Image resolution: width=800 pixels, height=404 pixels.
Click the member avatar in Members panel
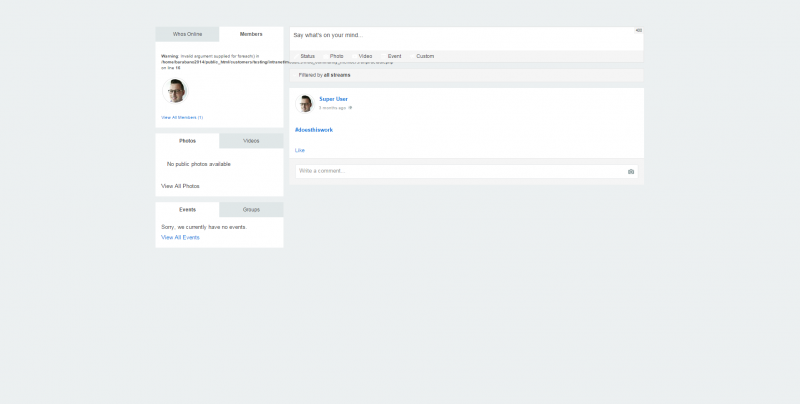[x=175, y=91]
